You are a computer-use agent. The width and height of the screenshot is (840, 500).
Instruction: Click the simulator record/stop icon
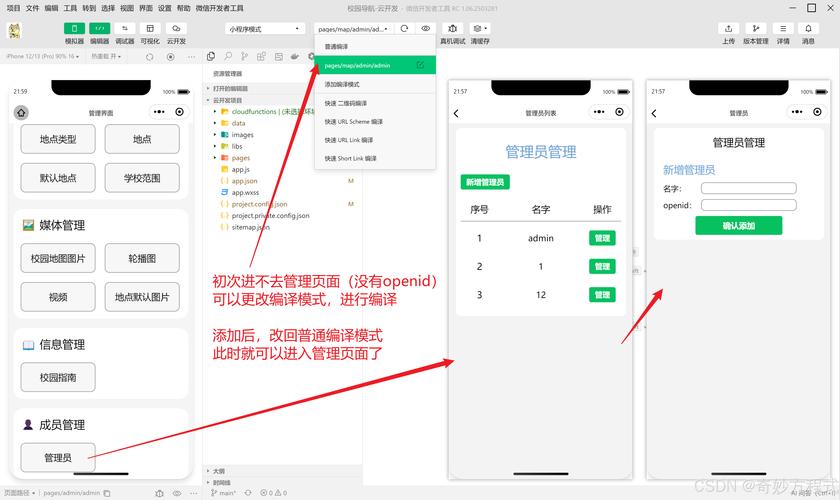[170, 56]
